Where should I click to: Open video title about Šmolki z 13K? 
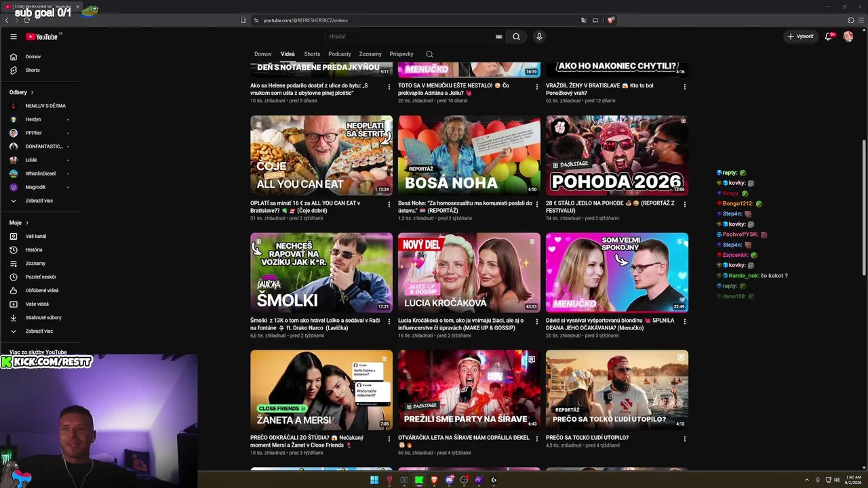point(315,324)
